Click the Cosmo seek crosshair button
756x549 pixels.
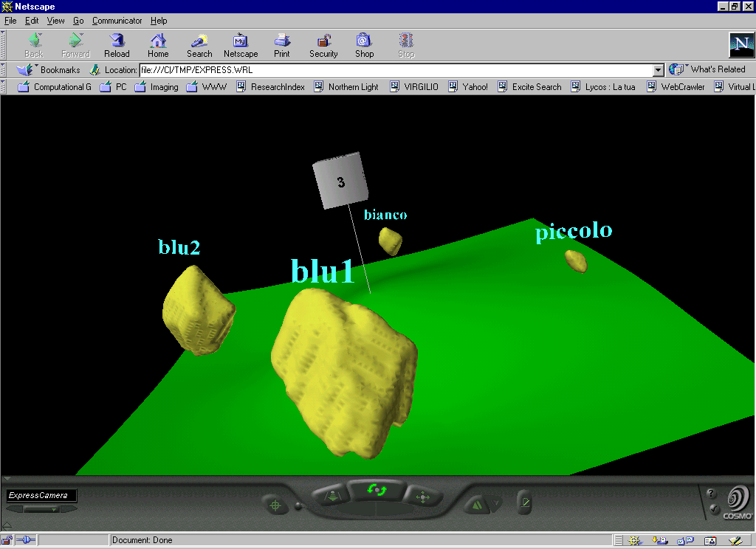click(276, 505)
